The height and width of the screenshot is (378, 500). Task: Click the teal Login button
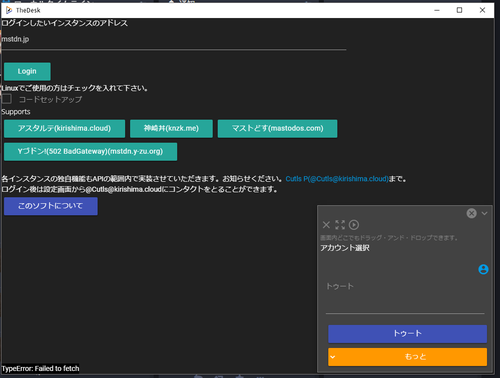click(x=27, y=71)
